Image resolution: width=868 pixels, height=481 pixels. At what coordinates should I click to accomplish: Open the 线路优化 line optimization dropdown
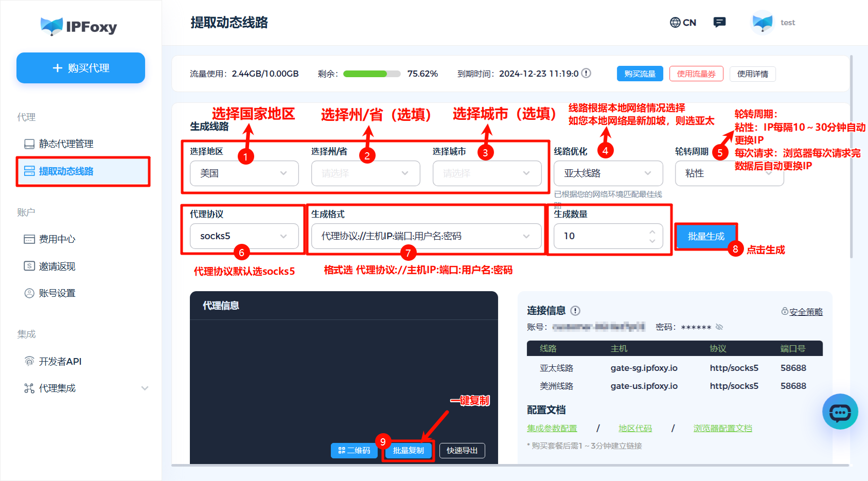608,173
